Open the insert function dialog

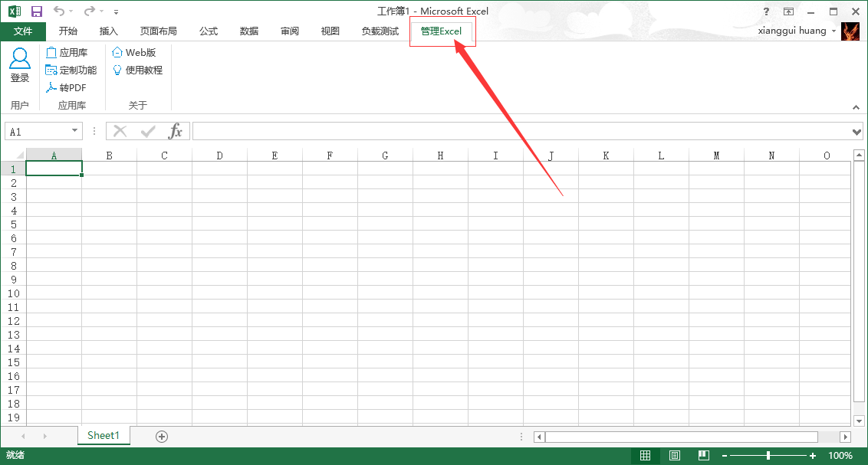(x=176, y=131)
